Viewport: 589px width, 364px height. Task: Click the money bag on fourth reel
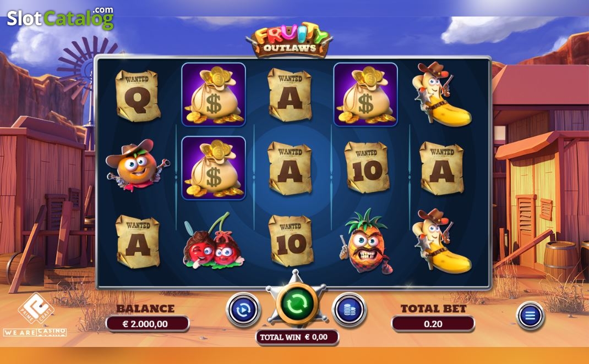(366, 95)
